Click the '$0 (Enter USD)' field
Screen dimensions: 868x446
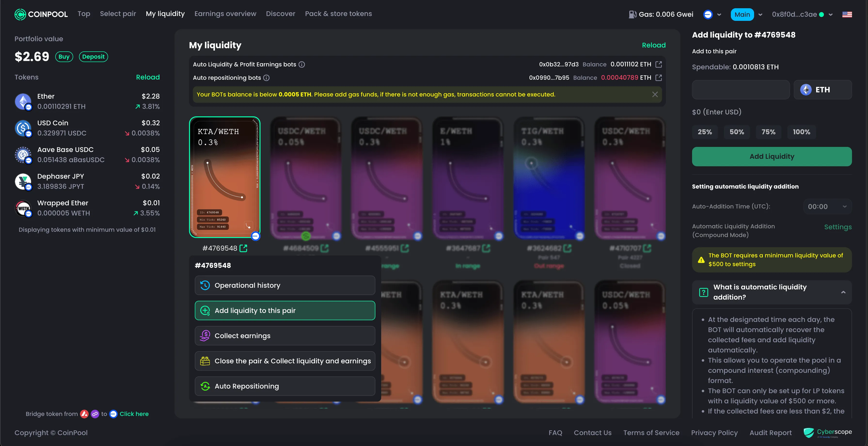[716, 112]
